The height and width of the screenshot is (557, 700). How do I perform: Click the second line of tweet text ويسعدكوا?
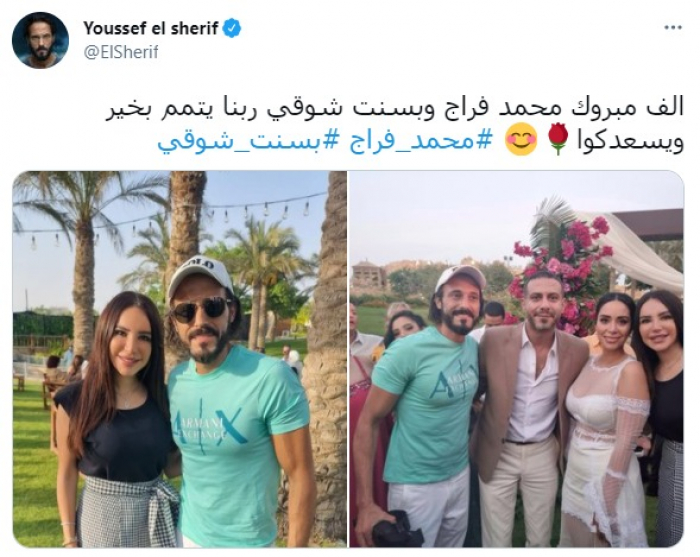[x=631, y=142]
